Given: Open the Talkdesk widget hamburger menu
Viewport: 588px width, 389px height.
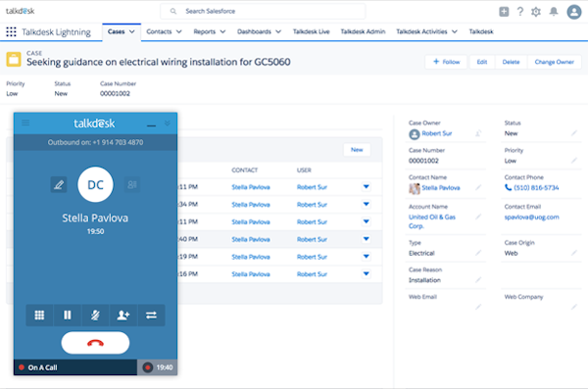Looking at the screenshot, I should [25, 122].
